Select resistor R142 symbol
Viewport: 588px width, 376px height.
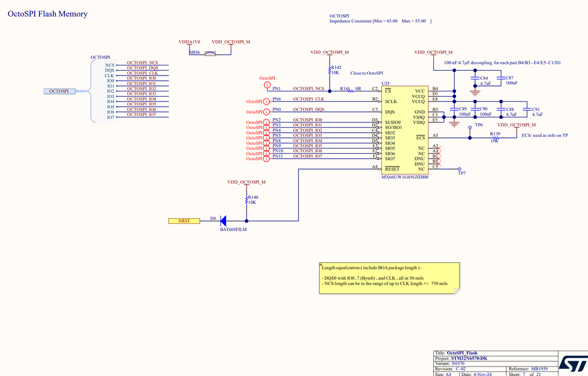pos(330,70)
